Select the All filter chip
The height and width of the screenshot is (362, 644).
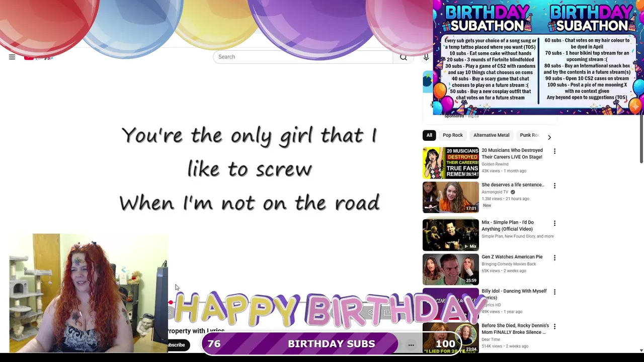(429, 135)
